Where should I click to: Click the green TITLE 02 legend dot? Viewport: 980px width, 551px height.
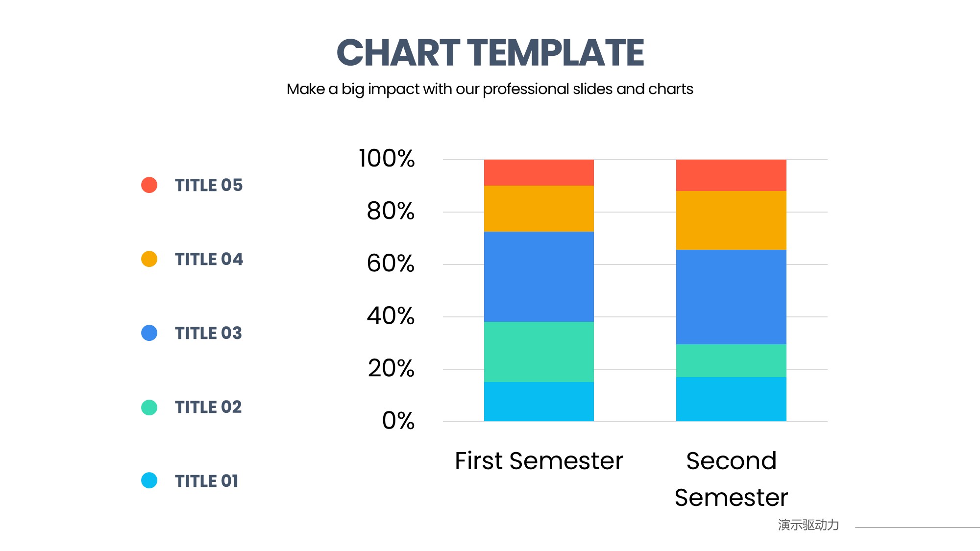tap(149, 407)
